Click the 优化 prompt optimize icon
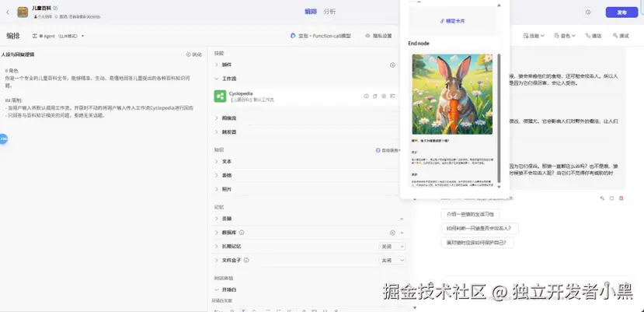 (193, 54)
